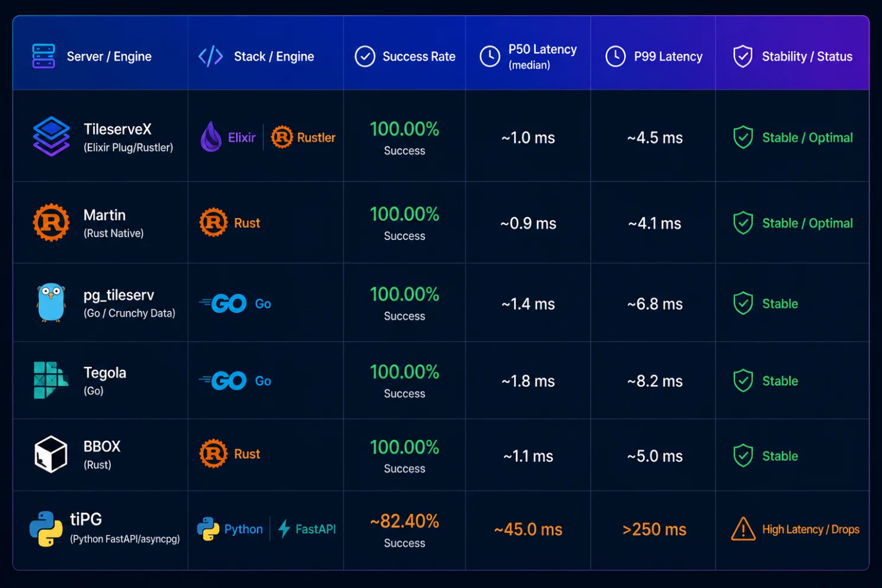Click the Rust icon in Martin's Stack column
The height and width of the screenshot is (588, 882).
point(213,223)
